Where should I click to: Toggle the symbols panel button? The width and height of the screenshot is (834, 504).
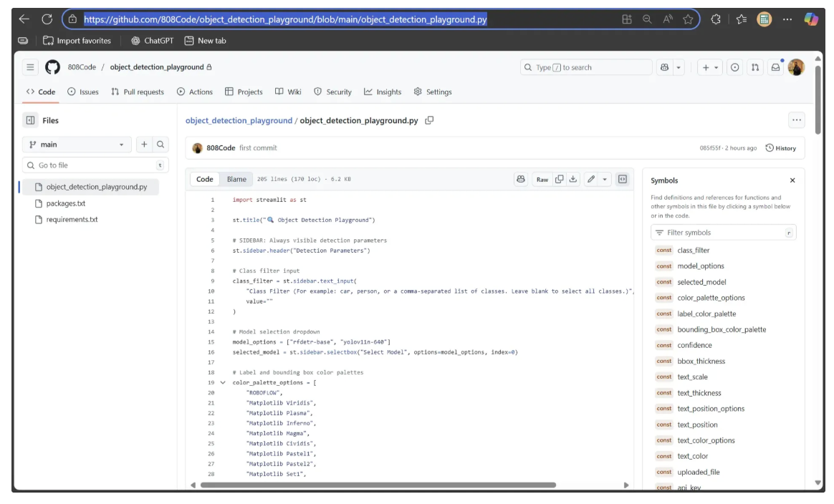[x=623, y=180]
